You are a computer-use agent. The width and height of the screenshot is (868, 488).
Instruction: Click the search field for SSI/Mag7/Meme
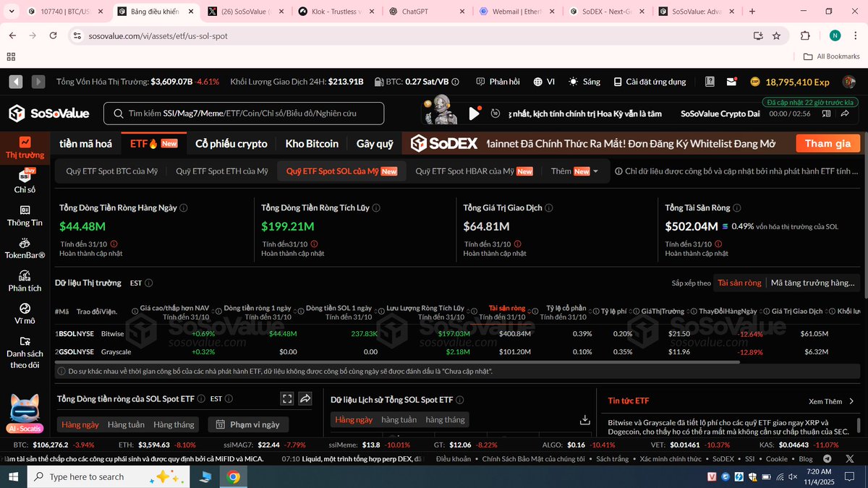point(244,114)
